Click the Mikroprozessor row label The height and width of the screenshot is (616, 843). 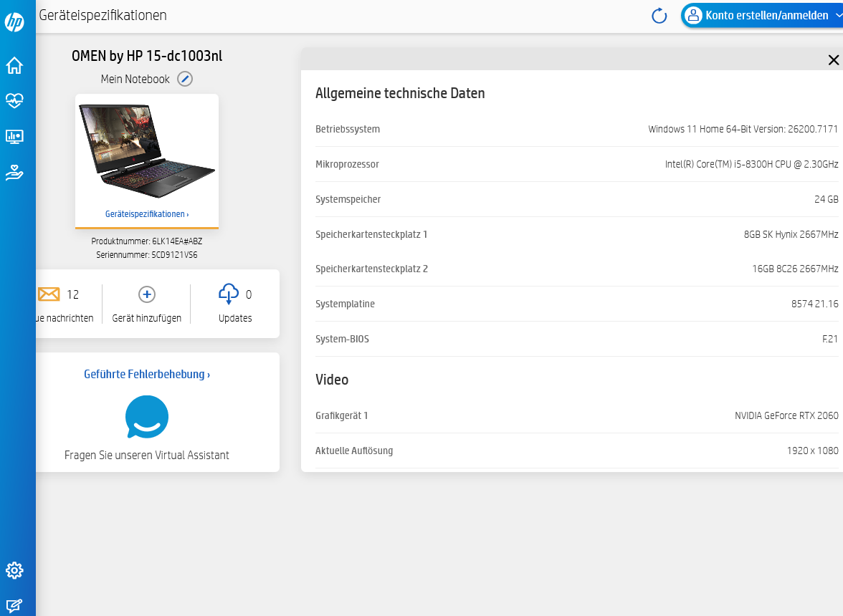347,164
